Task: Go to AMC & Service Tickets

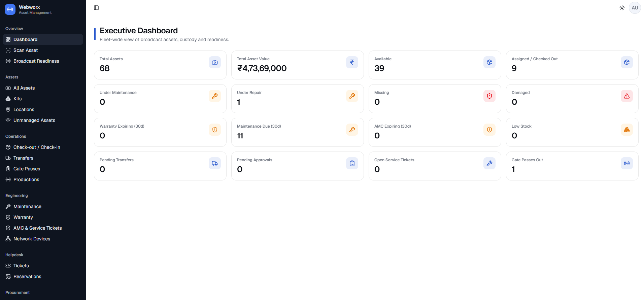Action: 43,228
